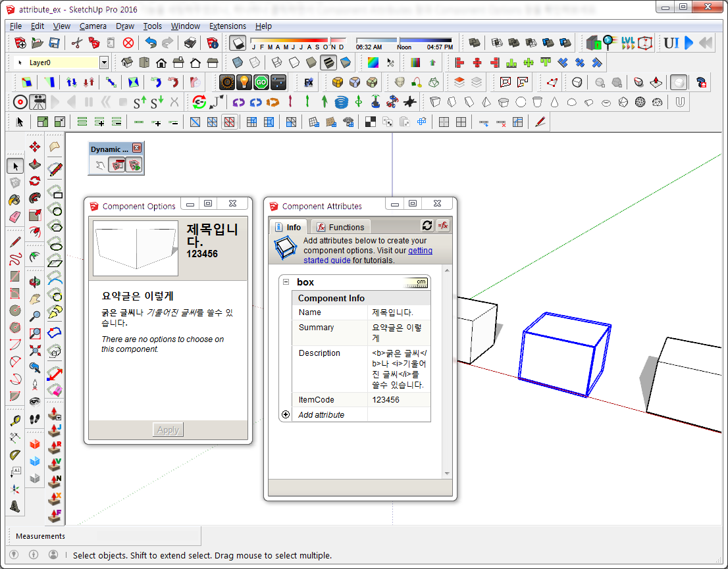The height and width of the screenshot is (569, 728).
Task: Toggle shadows display button
Action: [x=238, y=43]
